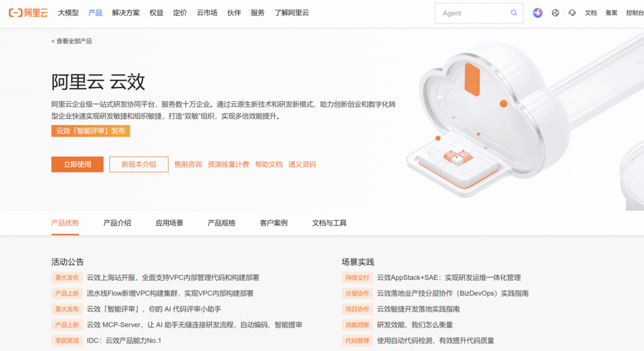The image size is (644, 351).
Task: Open the 产品 menu
Action: pos(96,13)
